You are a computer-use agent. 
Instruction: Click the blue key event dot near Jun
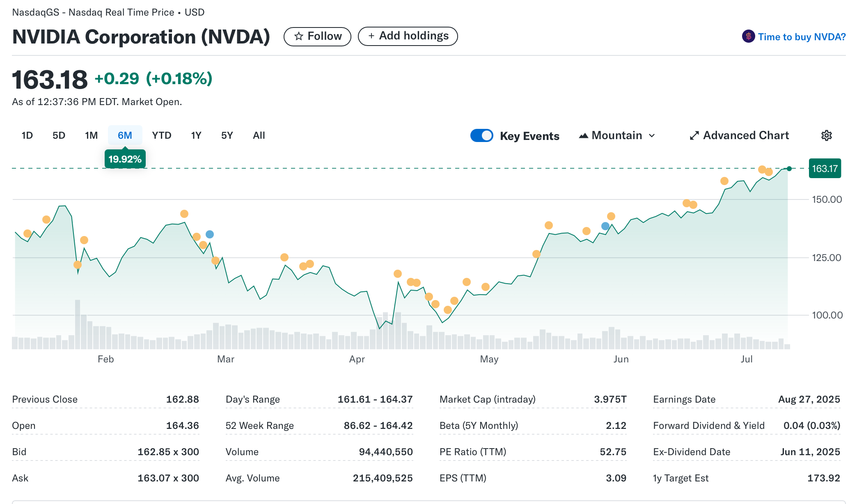pyautogui.click(x=605, y=226)
